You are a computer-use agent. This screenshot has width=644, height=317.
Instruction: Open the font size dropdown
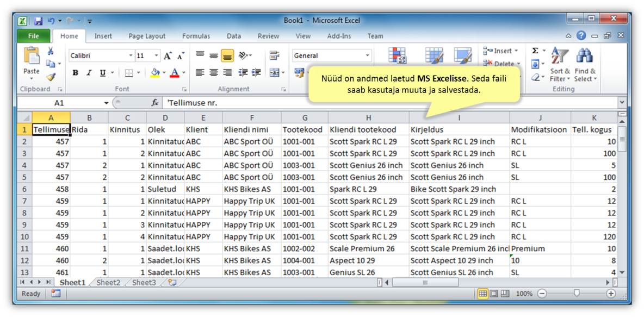pyautogui.click(x=157, y=55)
